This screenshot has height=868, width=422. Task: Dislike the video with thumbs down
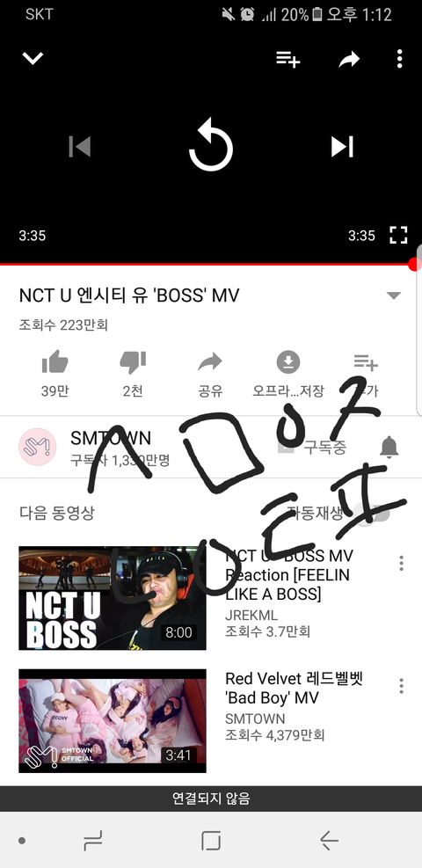pos(133,362)
